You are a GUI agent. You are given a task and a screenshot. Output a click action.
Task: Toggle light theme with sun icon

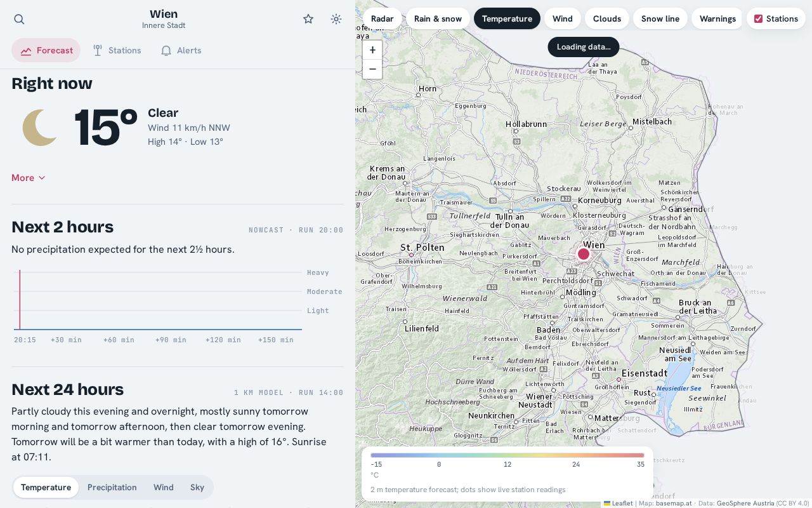coord(336,19)
